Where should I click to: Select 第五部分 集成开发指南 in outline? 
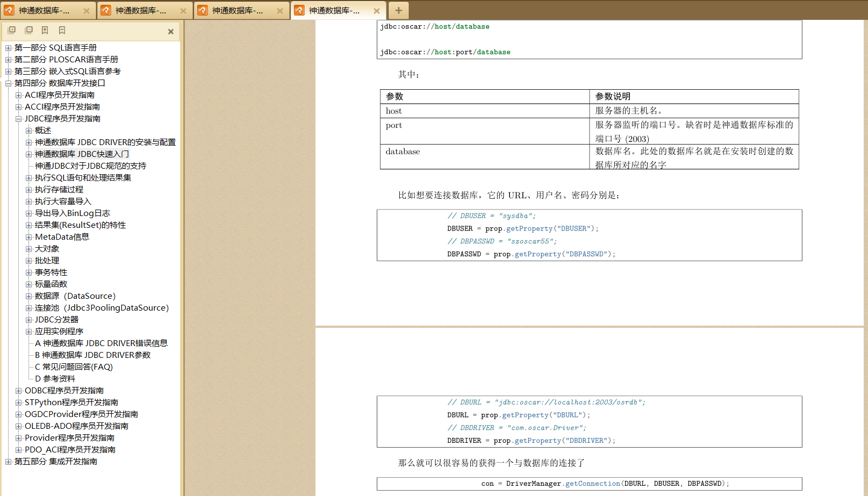pos(55,462)
